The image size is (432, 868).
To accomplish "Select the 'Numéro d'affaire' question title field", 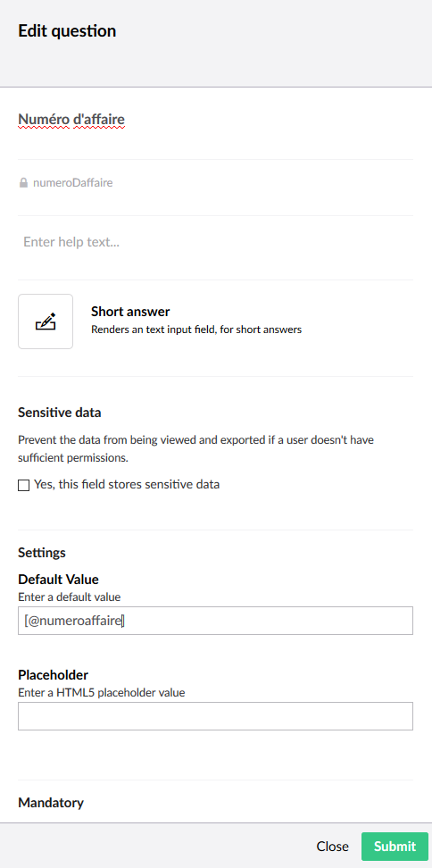I will pyautogui.click(x=215, y=119).
